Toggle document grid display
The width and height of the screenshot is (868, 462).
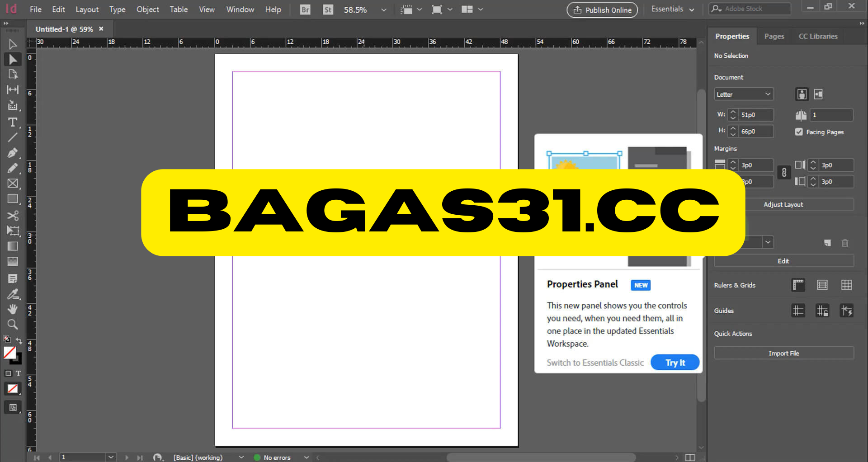pos(846,285)
